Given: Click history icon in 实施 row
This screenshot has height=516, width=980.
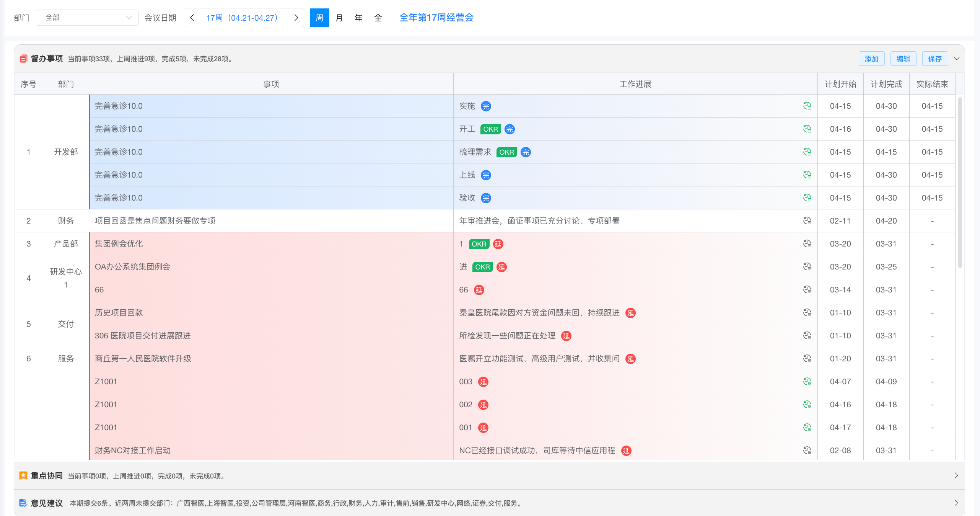Looking at the screenshot, I should pyautogui.click(x=807, y=106).
